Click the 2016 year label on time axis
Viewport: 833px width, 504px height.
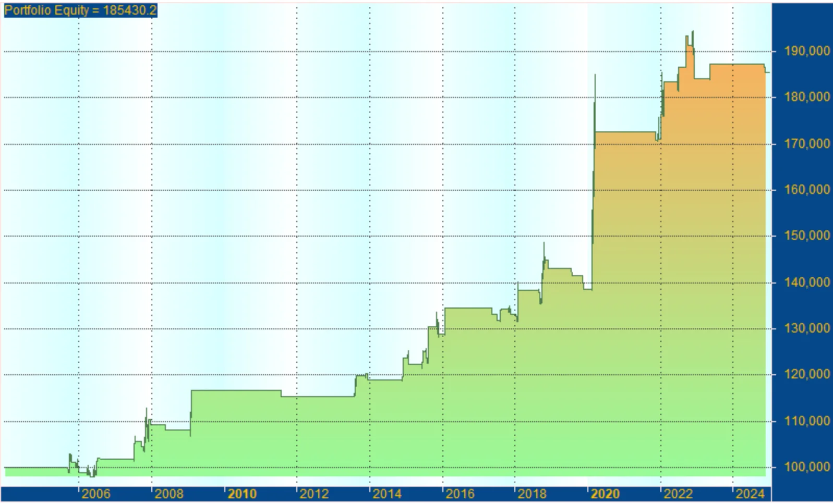tap(460, 494)
